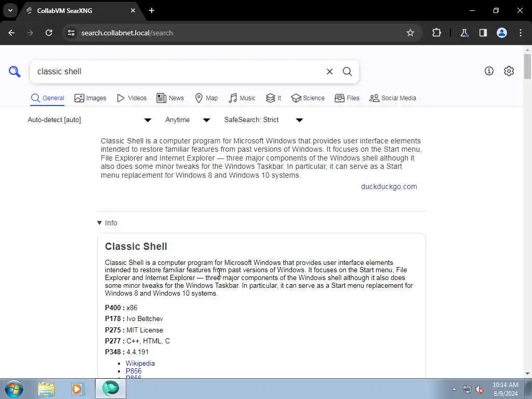Open the network tray icon

tap(467, 390)
